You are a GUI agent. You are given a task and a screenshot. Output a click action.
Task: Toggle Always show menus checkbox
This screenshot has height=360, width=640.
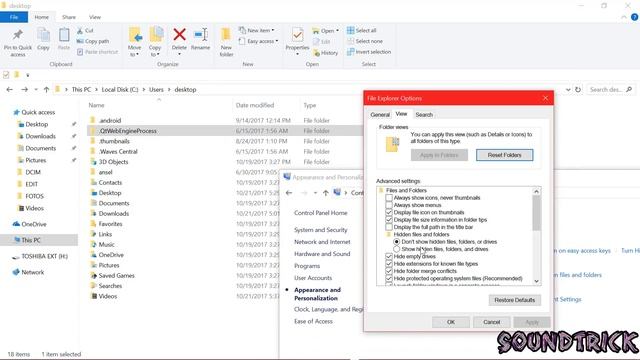tap(389, 205)
